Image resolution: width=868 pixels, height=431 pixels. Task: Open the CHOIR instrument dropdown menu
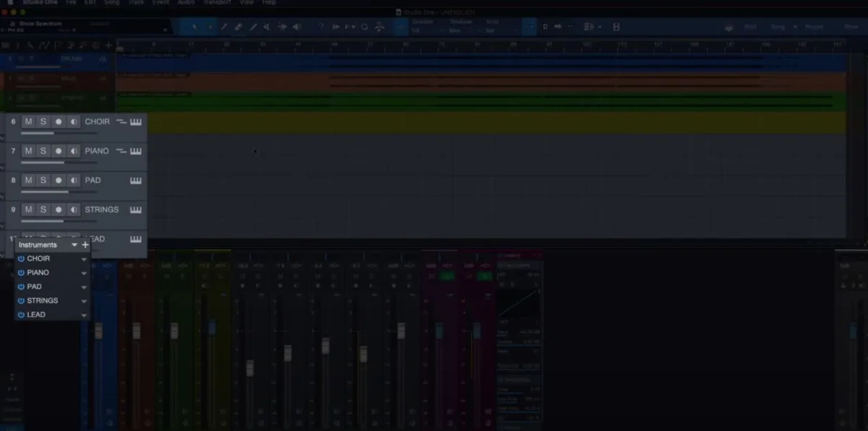pyautogui.click(x=84, y=259)
